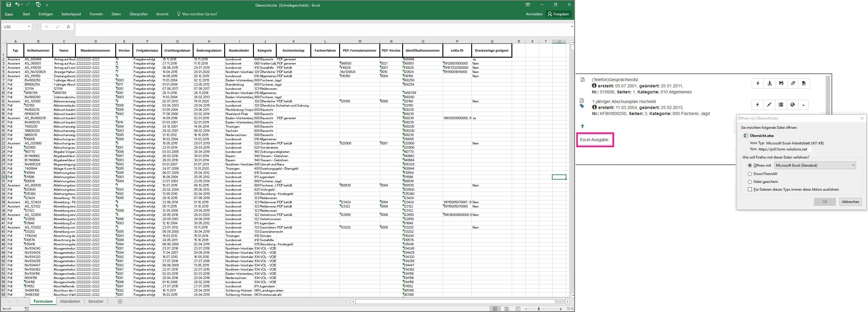Image resolution: width=868 pixels, height=312 pixels.
Task: Click the Save icon in Excel's quick access toolbar
Action: 8,5
